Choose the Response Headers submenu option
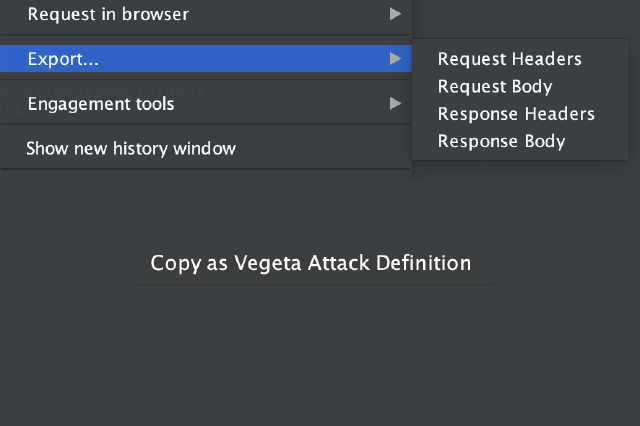This screenshot has width=640, height=426. (x=516, y=114)
